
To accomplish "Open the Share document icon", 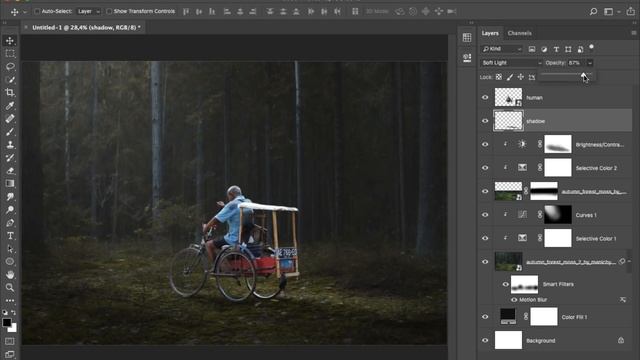I will (x=631, y=12).
